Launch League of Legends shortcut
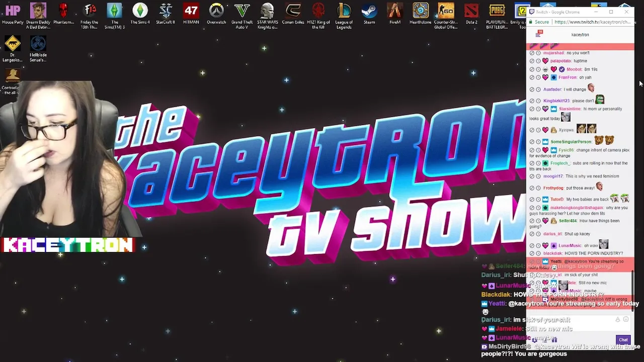Viewport: 644px width, 362px height. pos(344,16)
